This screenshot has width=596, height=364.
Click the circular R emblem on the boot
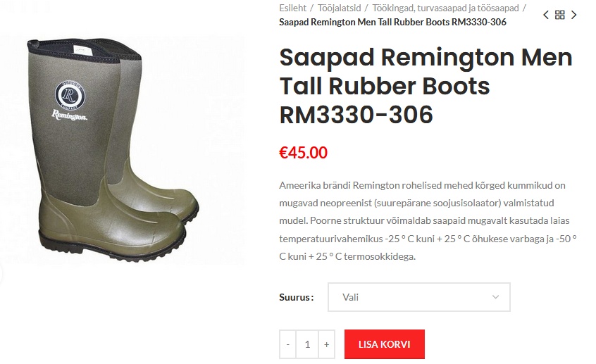(70, 94)
